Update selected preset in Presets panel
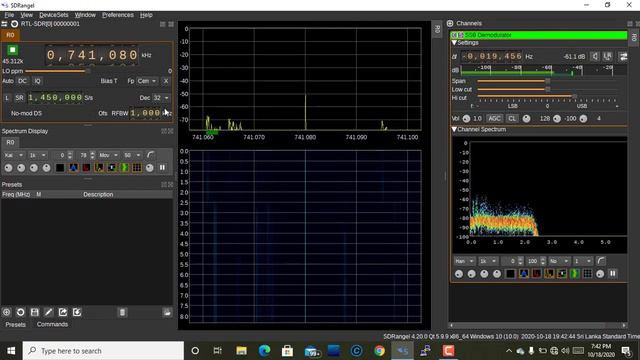The height and width of the screenshot is (360, 640). pos(20,313)
